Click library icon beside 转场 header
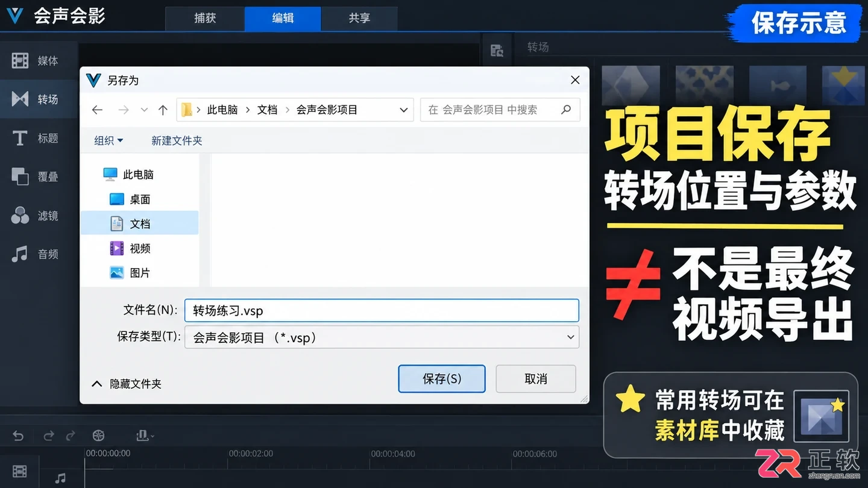 (497, 51)
